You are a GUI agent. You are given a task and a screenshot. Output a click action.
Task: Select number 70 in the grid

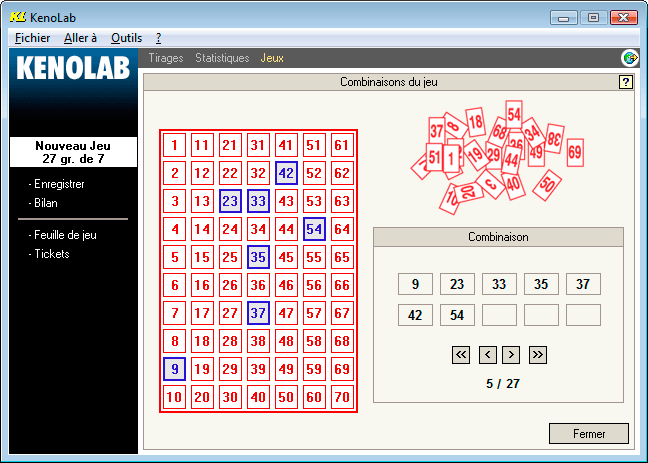point(342,398)
